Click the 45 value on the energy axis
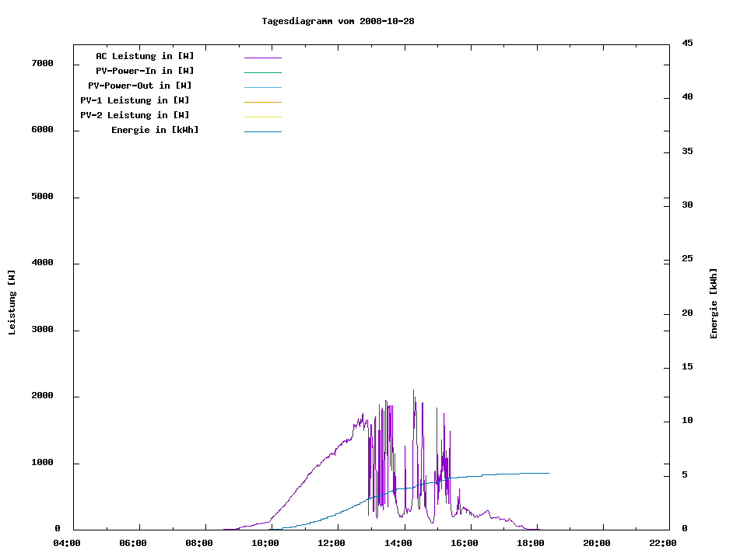Screen dimensions: 747x560 pos(687,43)
